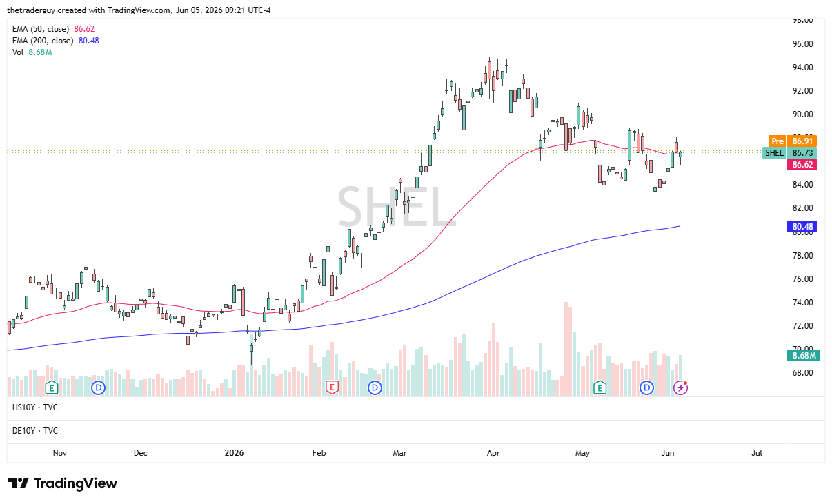Click the purple lightning event marker in June
Viewport: 832px width, 504px height.
click(680, 387)
